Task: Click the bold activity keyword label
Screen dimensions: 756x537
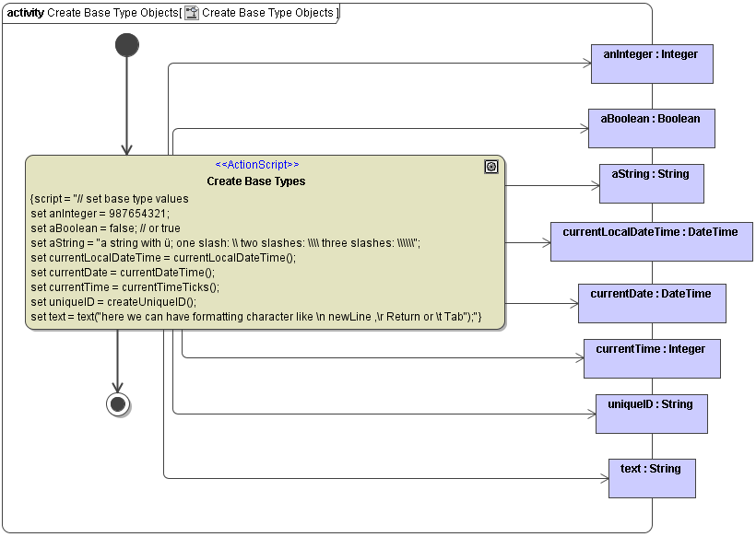Action: click(25, 13)
